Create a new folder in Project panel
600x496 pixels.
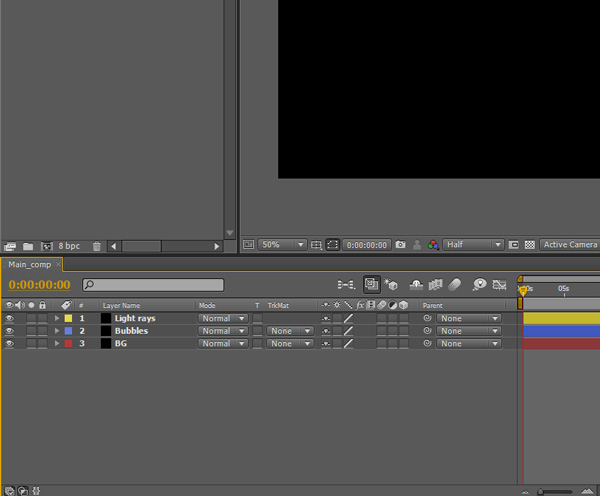pos(28,246)
